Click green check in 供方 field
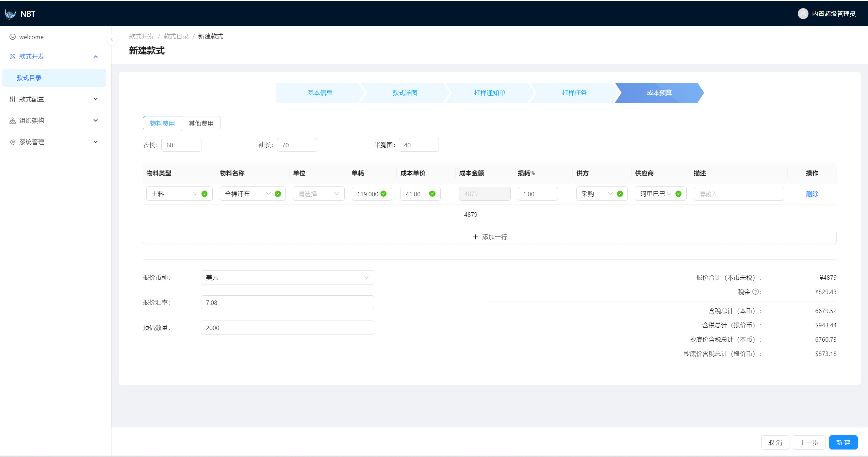The image size is (868, 457). pos(620,194)
